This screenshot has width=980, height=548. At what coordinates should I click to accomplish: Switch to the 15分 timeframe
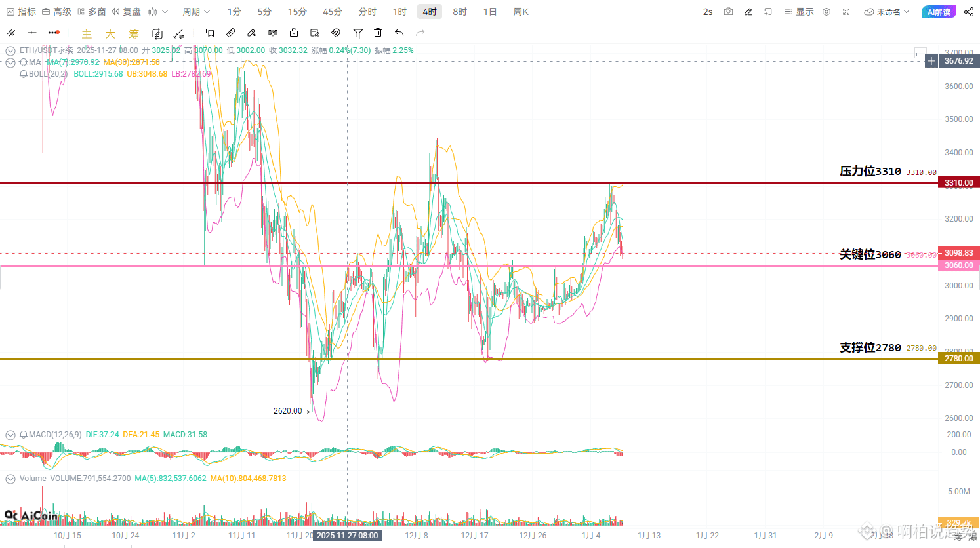click(x=297, y=12)
